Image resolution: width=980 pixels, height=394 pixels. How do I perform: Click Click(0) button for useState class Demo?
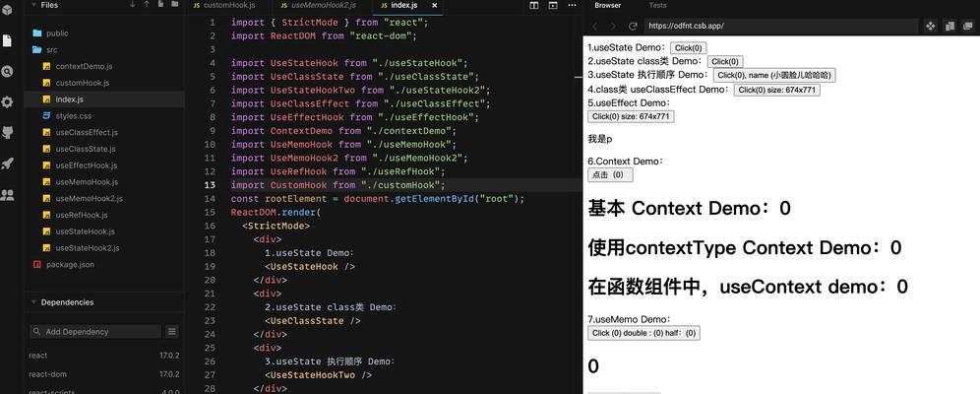coord(725,61)
